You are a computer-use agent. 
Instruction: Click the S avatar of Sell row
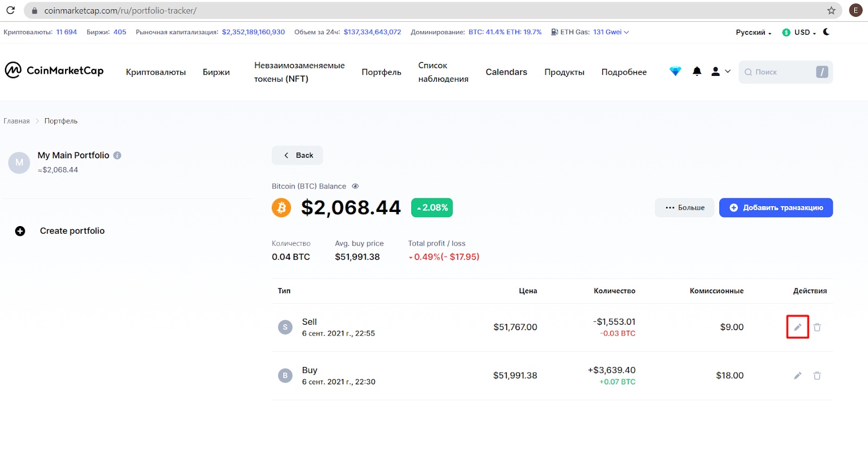tap(285, 327)
